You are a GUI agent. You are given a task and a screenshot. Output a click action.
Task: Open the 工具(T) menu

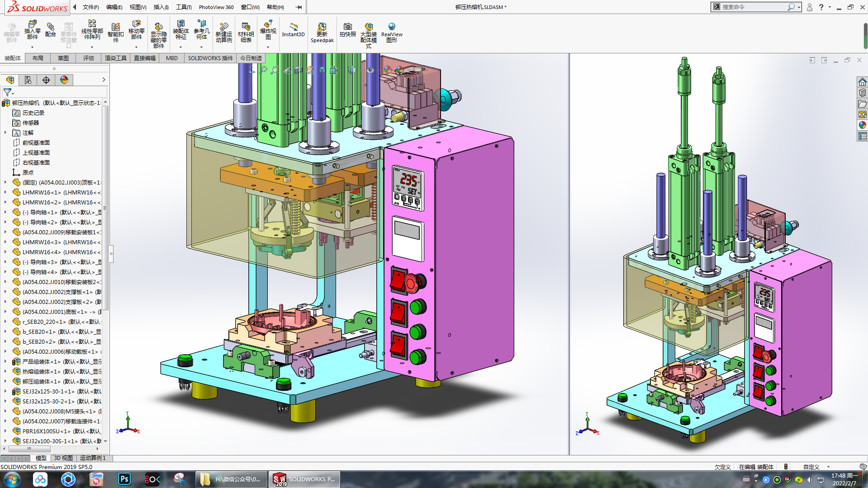coord(183,7)
